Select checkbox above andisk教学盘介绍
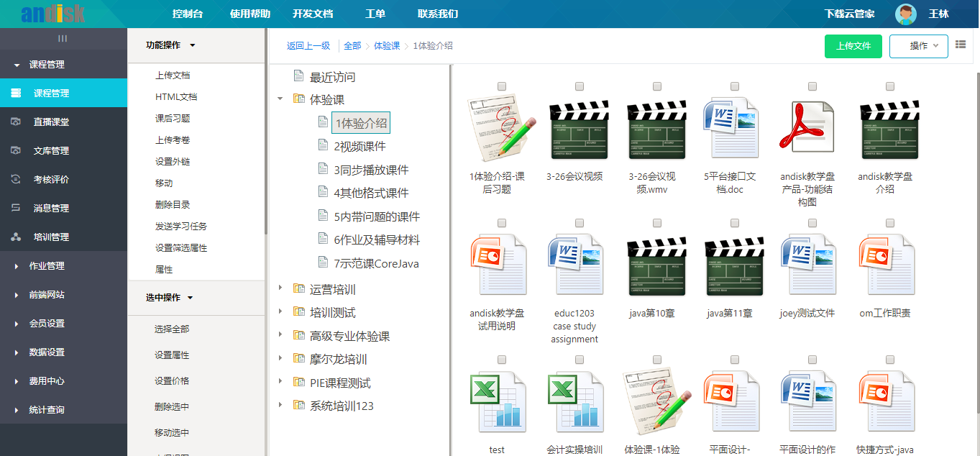Viewport: 980px width, 456px height. point(890,86)
